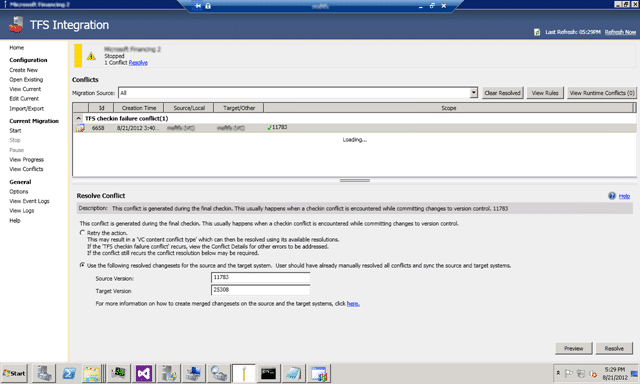Click the blue Help question mark icon

coord(611,196)
